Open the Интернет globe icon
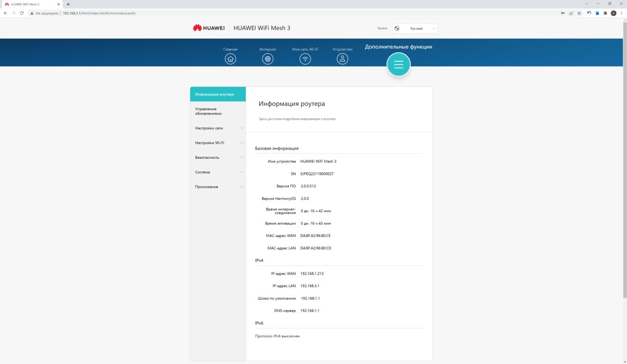 (267, 59)
